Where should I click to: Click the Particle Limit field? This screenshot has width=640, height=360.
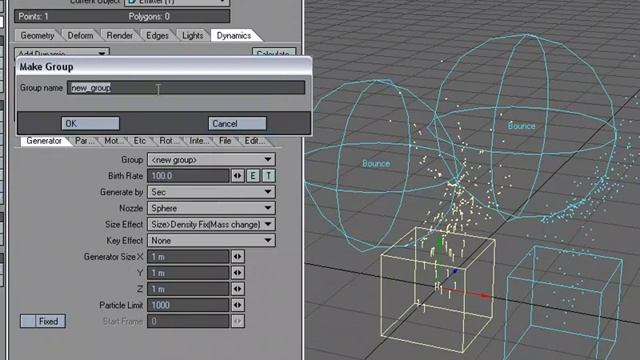click(188, 305)
